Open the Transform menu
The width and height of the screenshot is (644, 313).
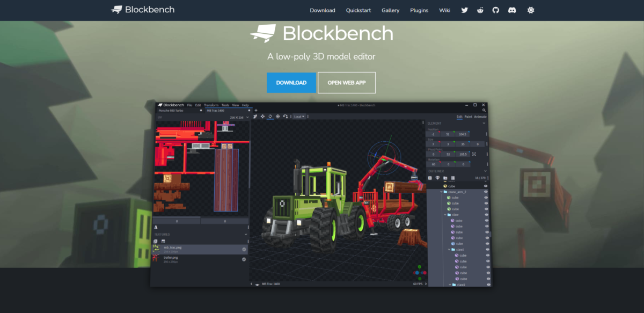(211, 105)
